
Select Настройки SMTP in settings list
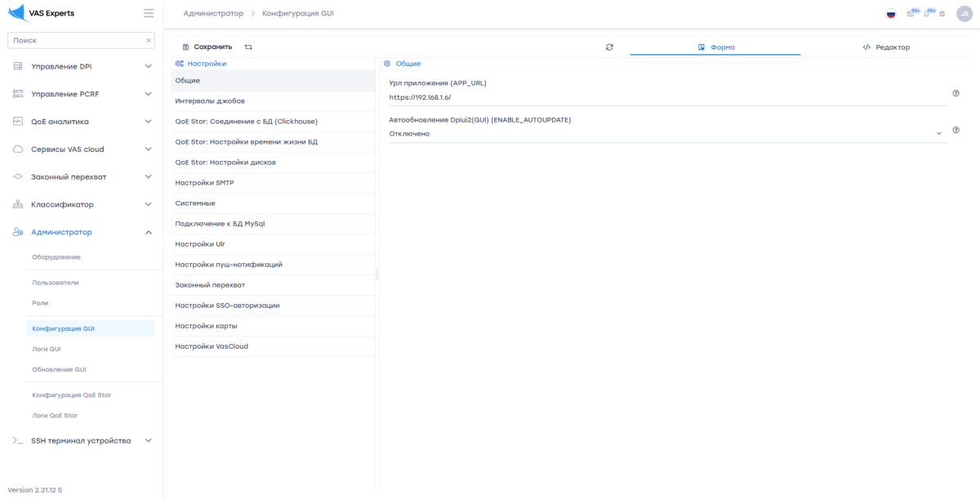coord(205,183)
